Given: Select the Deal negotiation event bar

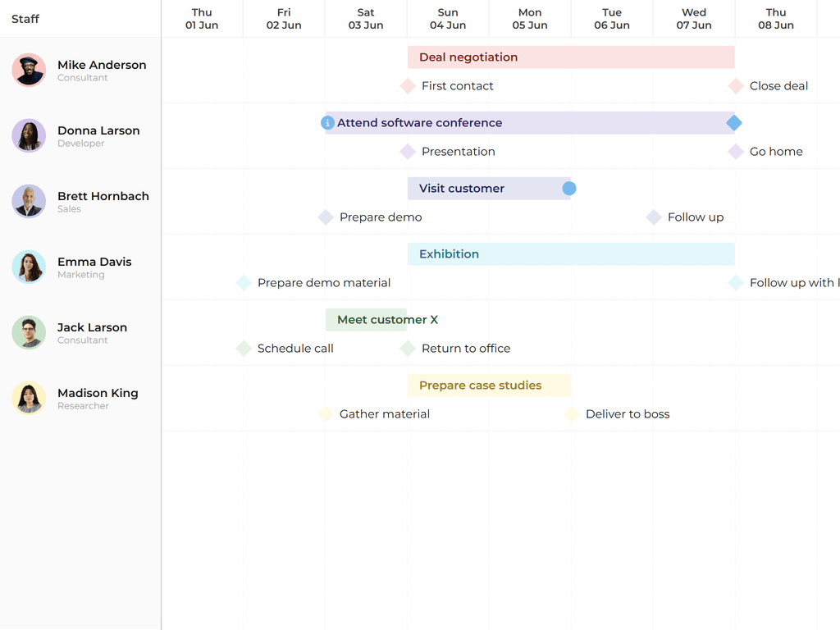Looking at the screenshot, I should [x=571, y=57].
